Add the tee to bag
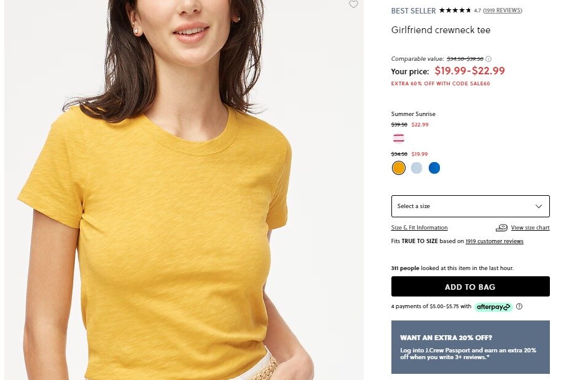This screenshot has width=588, height=380. [x=470, y=287]
